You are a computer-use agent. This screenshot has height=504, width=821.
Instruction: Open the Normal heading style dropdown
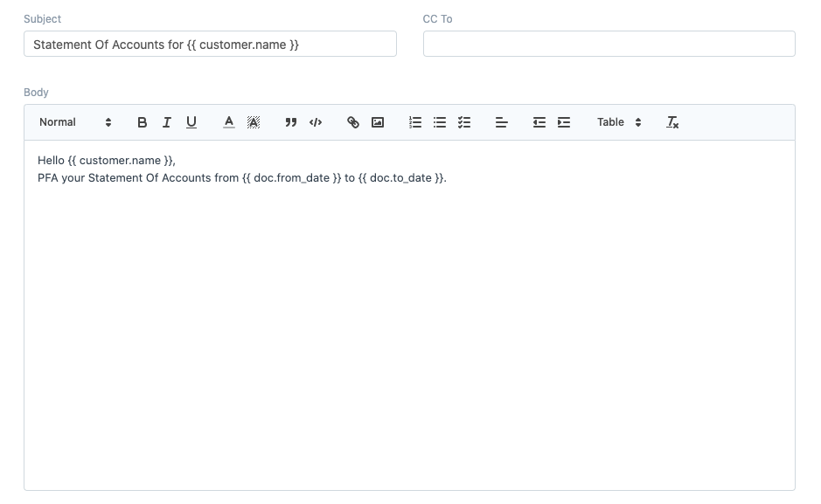point(75,122)
